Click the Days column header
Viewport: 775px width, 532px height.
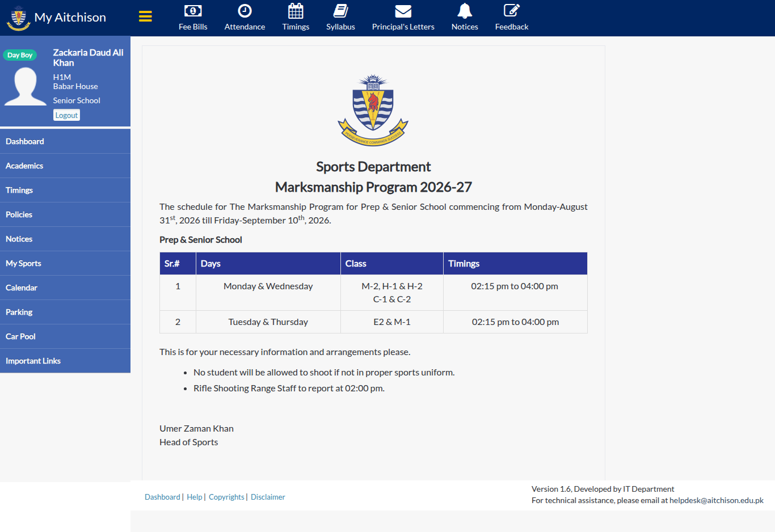(x=268, y=264)
